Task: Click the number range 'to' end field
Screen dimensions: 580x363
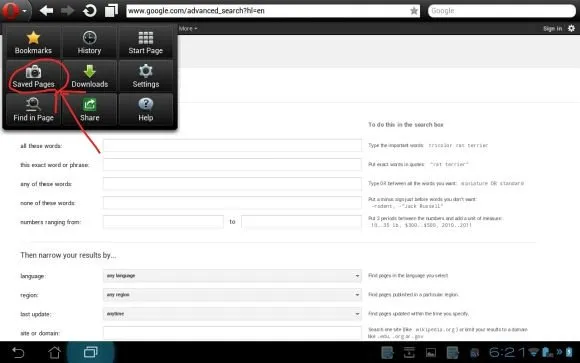Action: pyautogui.click(x=301, y=222)
